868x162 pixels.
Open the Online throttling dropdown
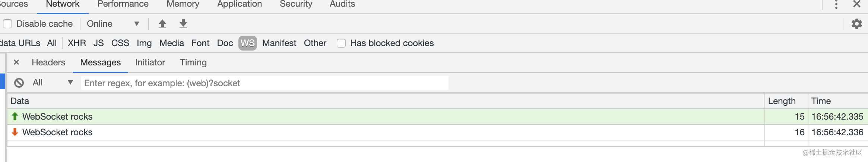click(113, 24)
